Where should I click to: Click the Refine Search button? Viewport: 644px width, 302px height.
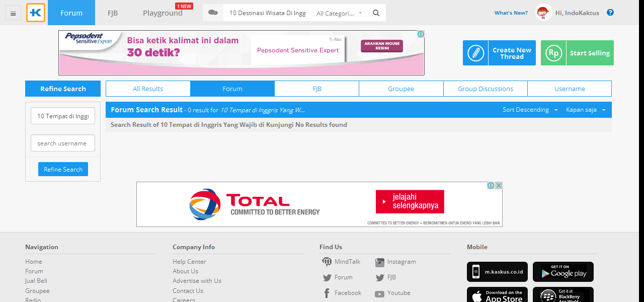[x=63, y=169]
